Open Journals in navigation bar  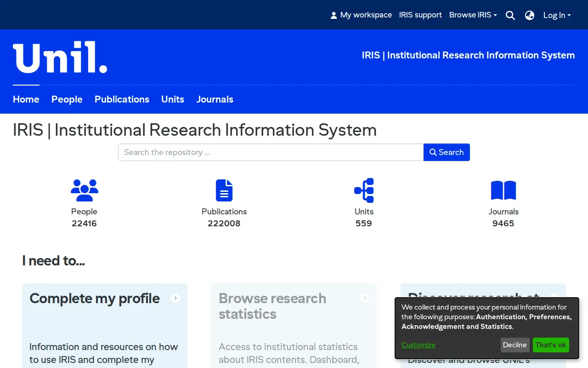[x=215, y=99]
